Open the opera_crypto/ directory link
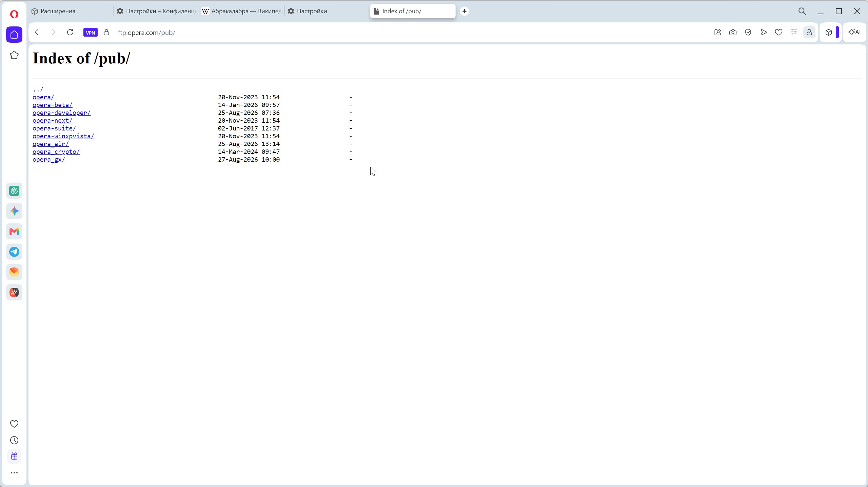This screenshot has height=487, width=868. tap(56, 152)
